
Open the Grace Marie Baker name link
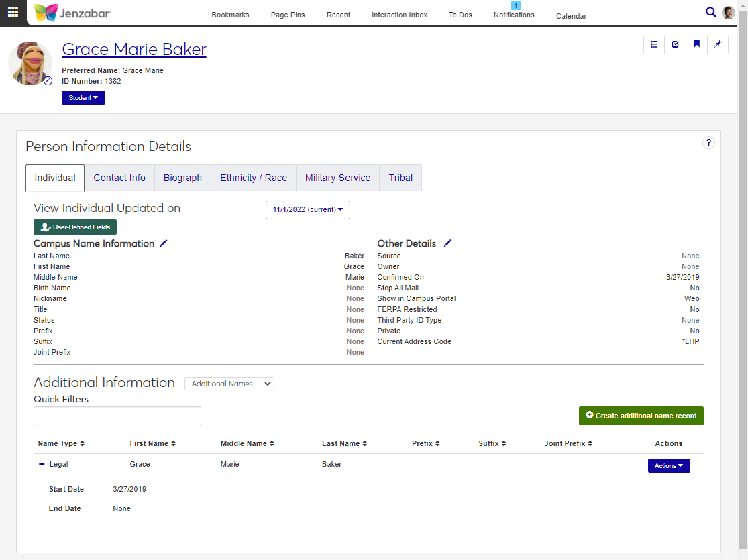(x=134, y=49)
